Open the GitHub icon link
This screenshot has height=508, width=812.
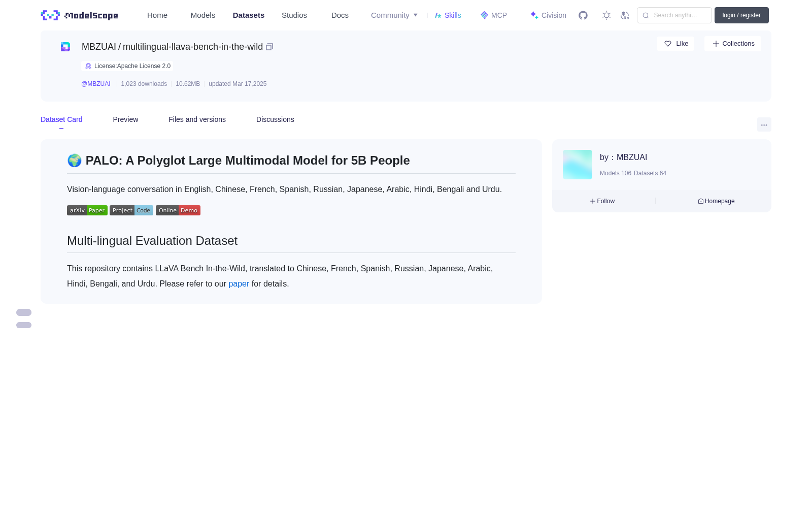coord(583,15)
